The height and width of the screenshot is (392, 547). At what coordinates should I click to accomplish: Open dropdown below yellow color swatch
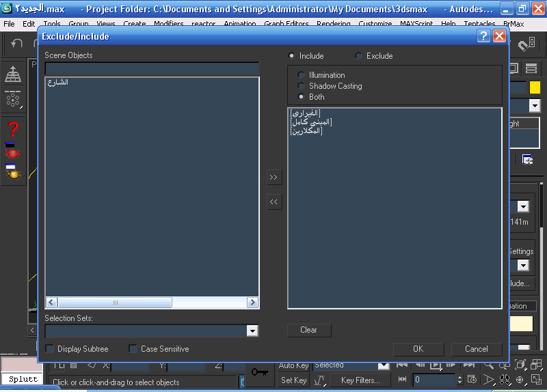click(535, 105)
